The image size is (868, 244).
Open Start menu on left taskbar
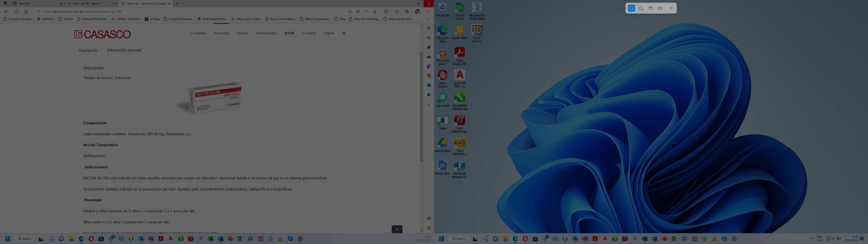7,239
